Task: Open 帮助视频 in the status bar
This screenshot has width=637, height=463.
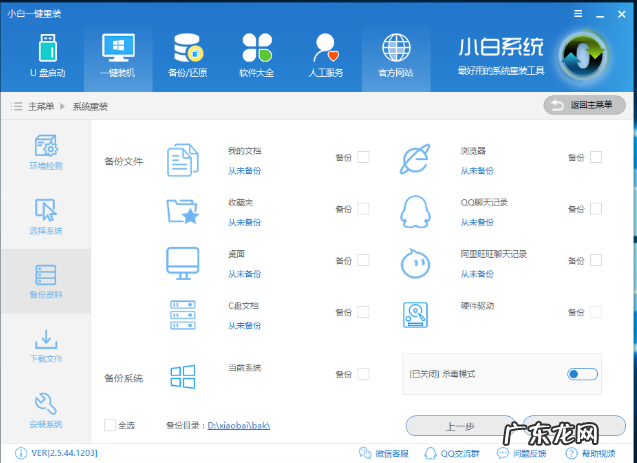Action: (x=590, y=453)
